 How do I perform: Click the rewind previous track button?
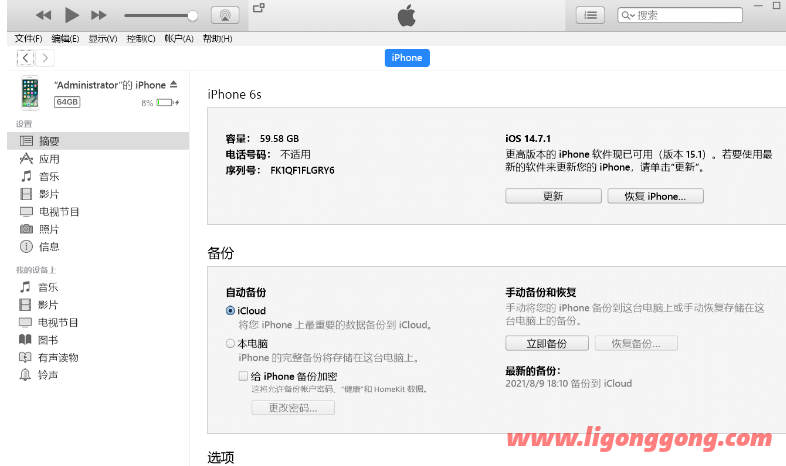[44, 15]
